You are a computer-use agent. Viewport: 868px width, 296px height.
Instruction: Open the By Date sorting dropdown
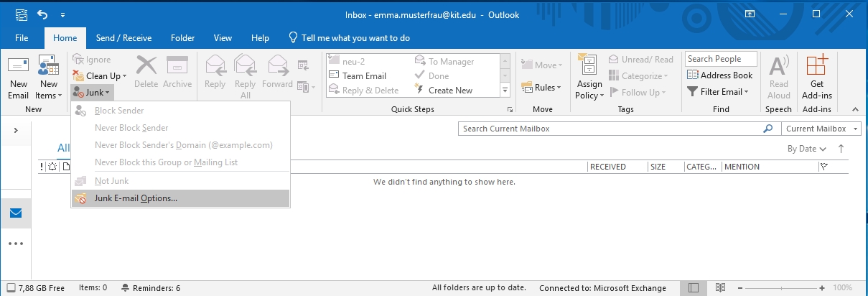(x=806, y=149)
